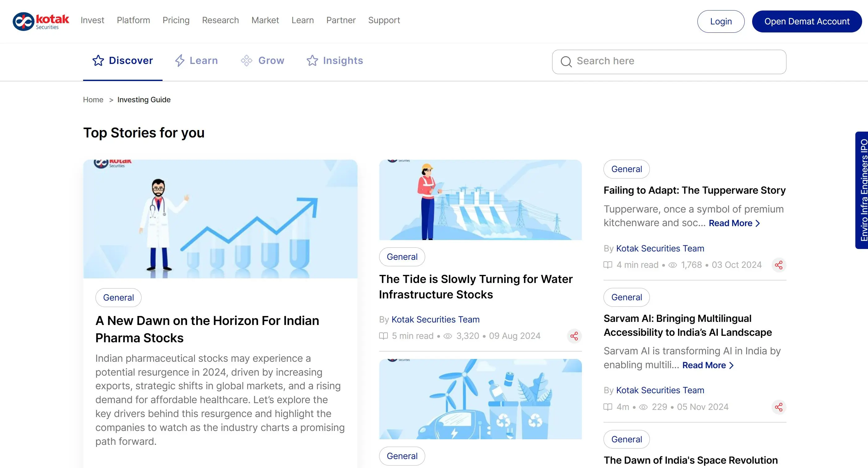Share the Sarvam AI article

coord(779,407)
